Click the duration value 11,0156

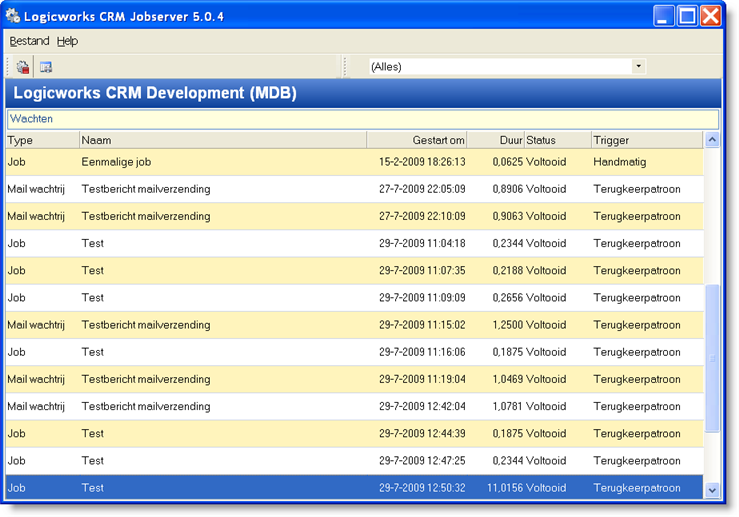coord(505,488)
